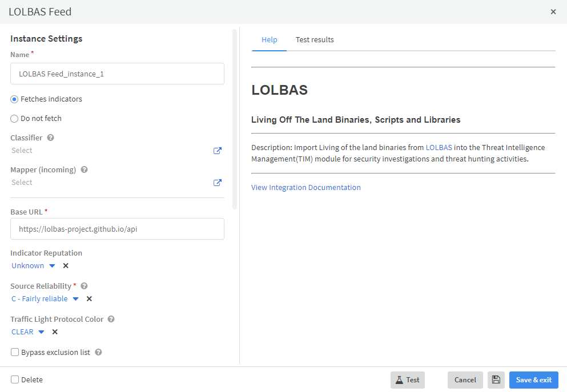The height and width of the screenshot is (392, 567).
Task: Open View Integration Documentation link
Action: pyautogui.click(x=306, y=188)
